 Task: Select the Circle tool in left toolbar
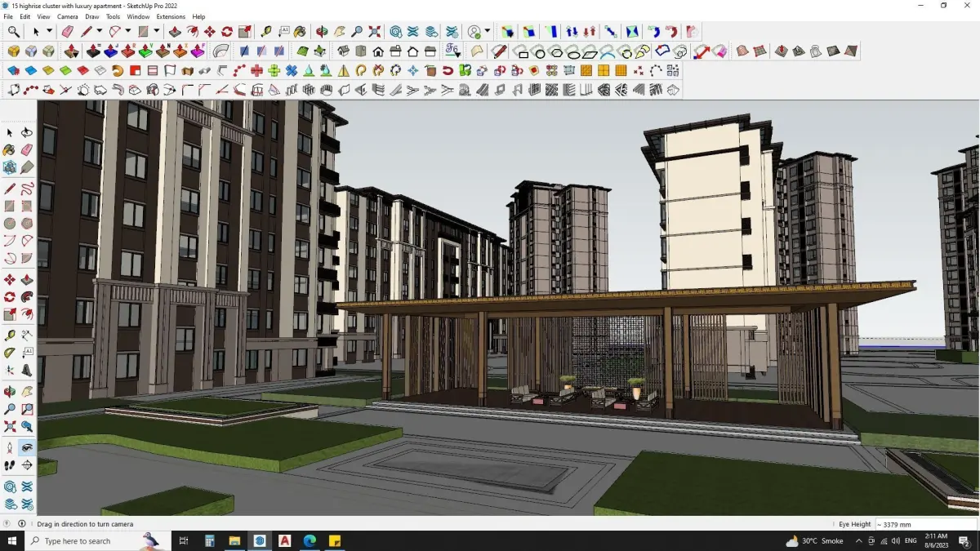coord(10,223)
